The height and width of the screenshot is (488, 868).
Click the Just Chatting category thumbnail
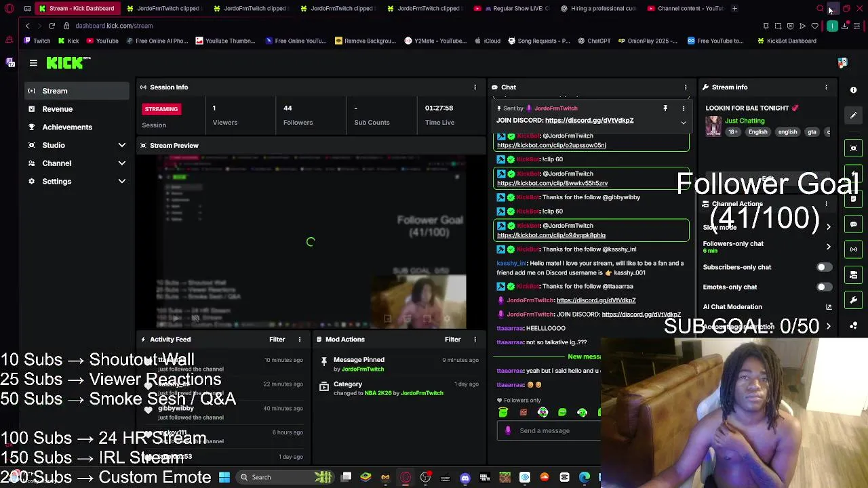pos(713,126)
